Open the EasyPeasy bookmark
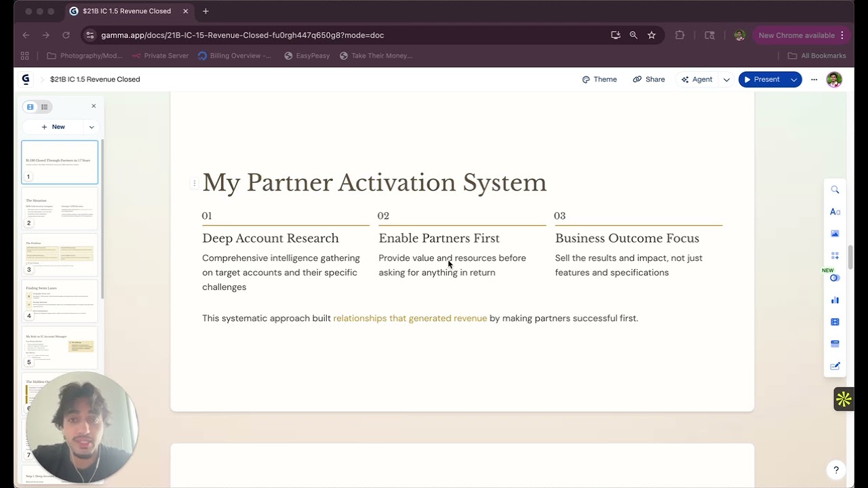868x488 pixels. click(x=307, y=56)
